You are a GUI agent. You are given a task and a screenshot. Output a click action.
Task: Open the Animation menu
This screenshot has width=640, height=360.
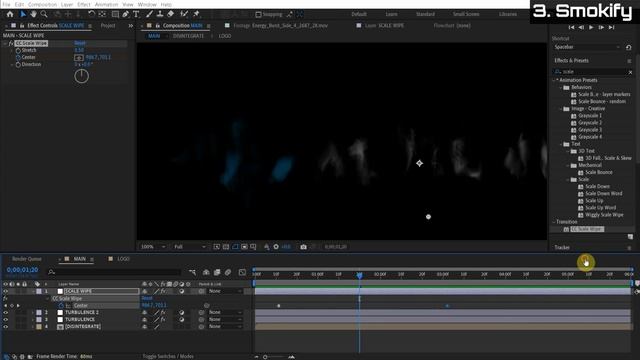107,4
